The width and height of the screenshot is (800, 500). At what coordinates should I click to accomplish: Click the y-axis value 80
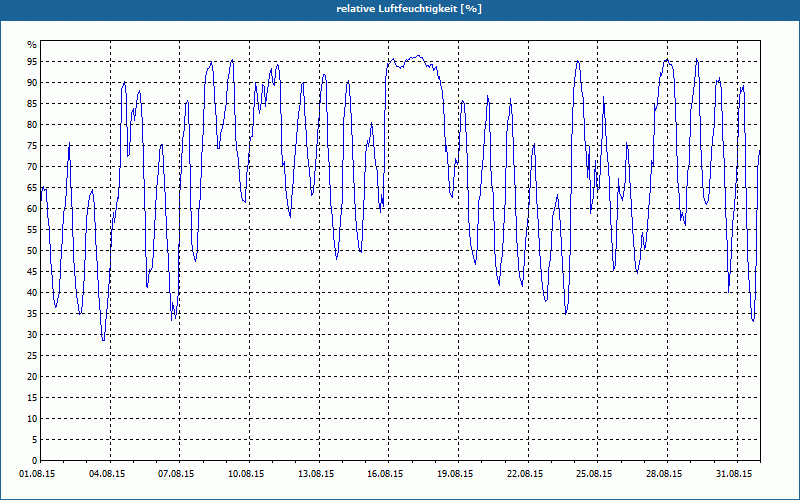click(x=32, y=124)
